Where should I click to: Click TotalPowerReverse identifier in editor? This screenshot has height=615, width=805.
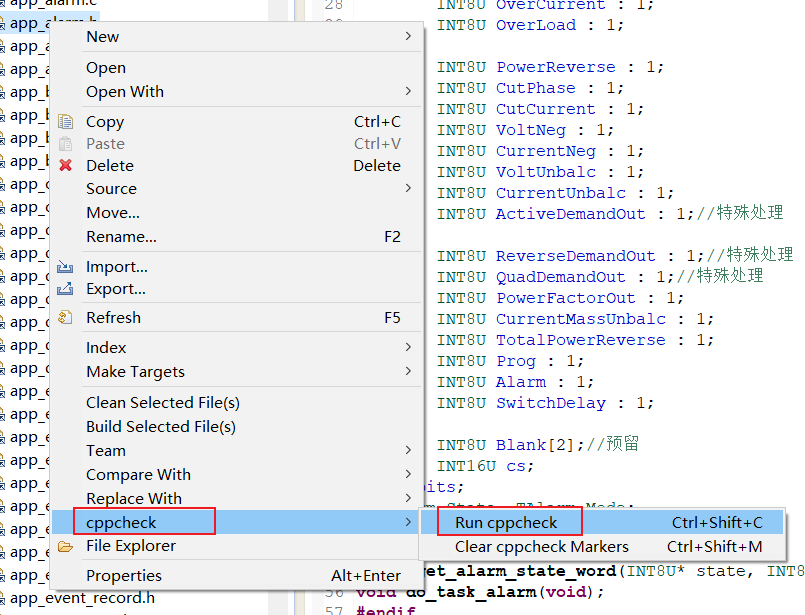pyautogui.click(x=581, y=340)
